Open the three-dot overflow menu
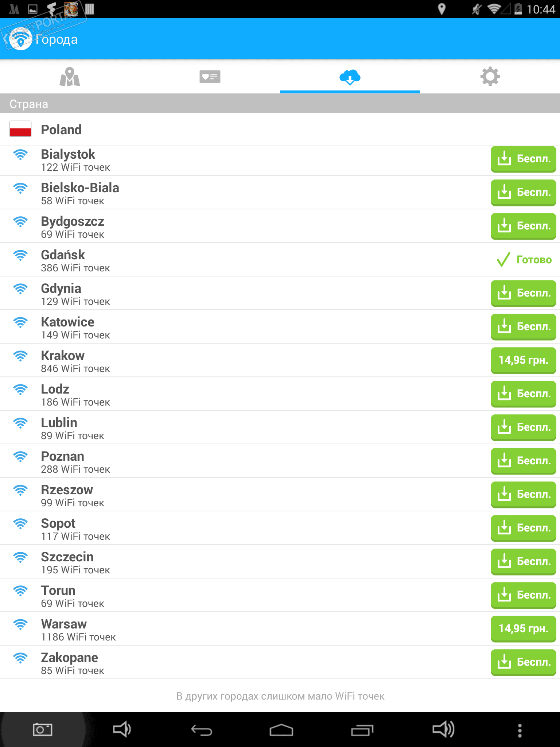This screenshot has height=747, width=560. tap(520, 730)
